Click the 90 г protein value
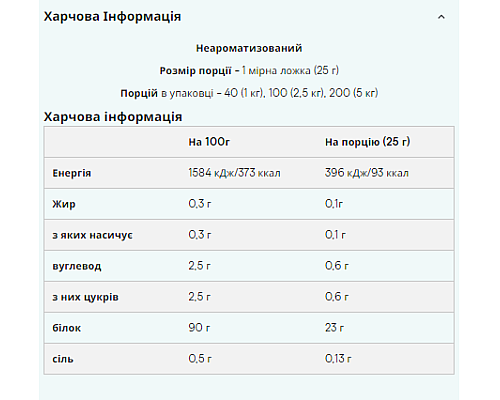 (199, 328)
